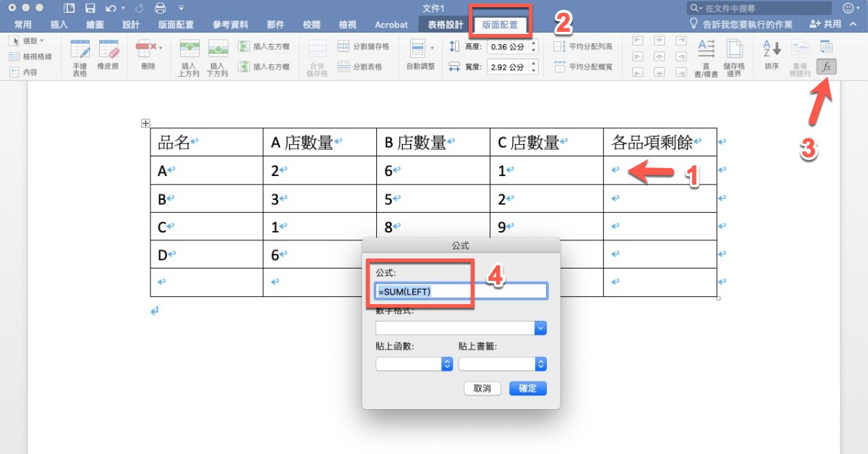Screen dimensions: 868x454
Task: Click Split Cells (分割儲存格)
Action: click(363, 46)
